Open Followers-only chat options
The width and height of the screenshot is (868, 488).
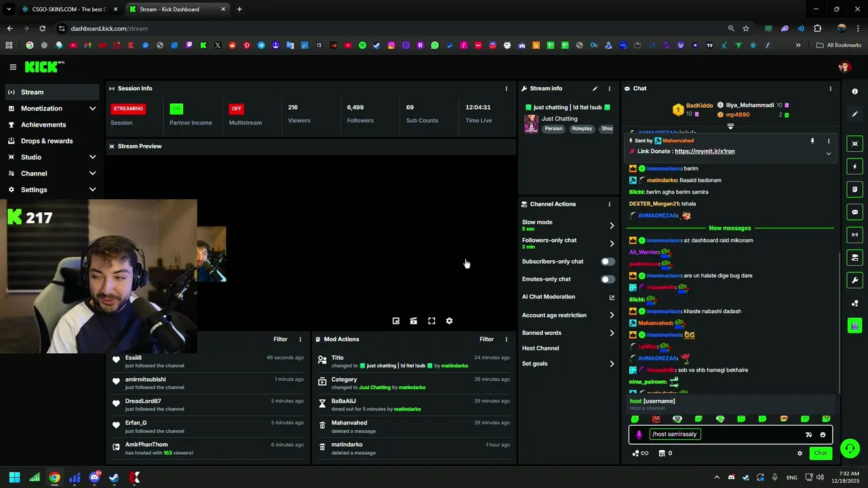pyautogui.click(x=568, y=243)
